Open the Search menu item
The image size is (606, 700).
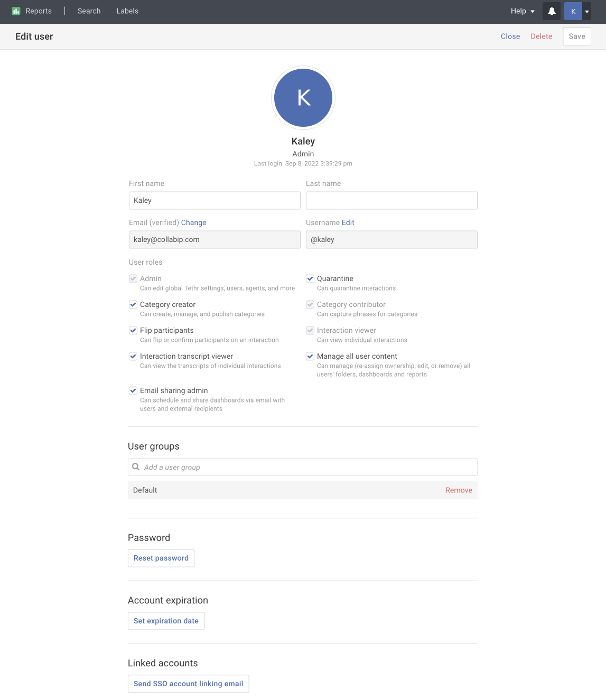[x=89, y=11]
